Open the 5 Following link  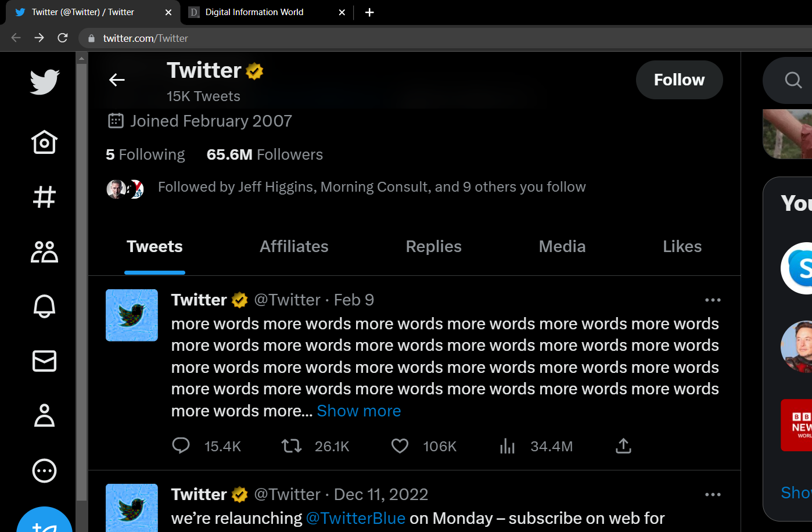click(x=145, y=154)
